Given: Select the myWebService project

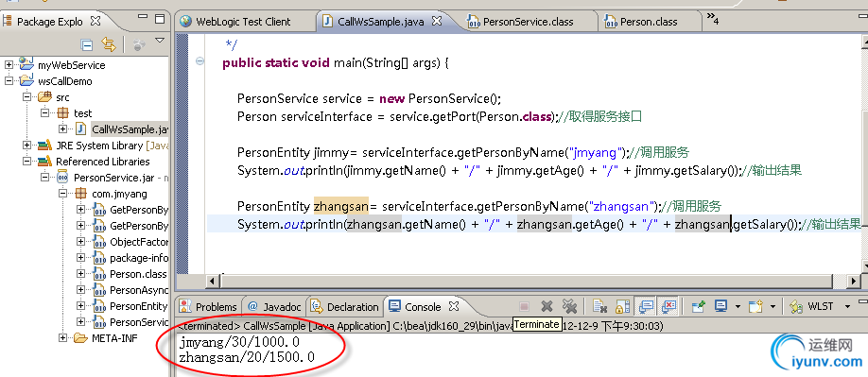Looking at the screenshot, I should 71,64.
